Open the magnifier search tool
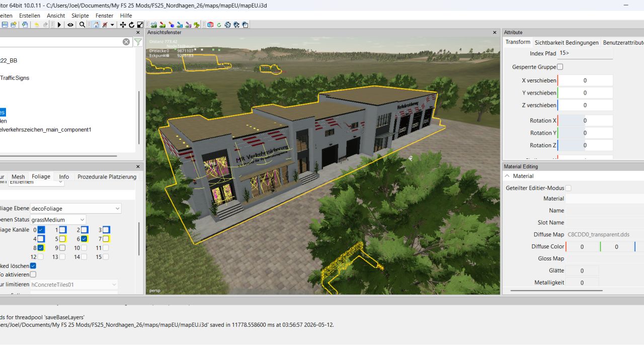This screenshot has height=362, width=644. coord(82,25)
